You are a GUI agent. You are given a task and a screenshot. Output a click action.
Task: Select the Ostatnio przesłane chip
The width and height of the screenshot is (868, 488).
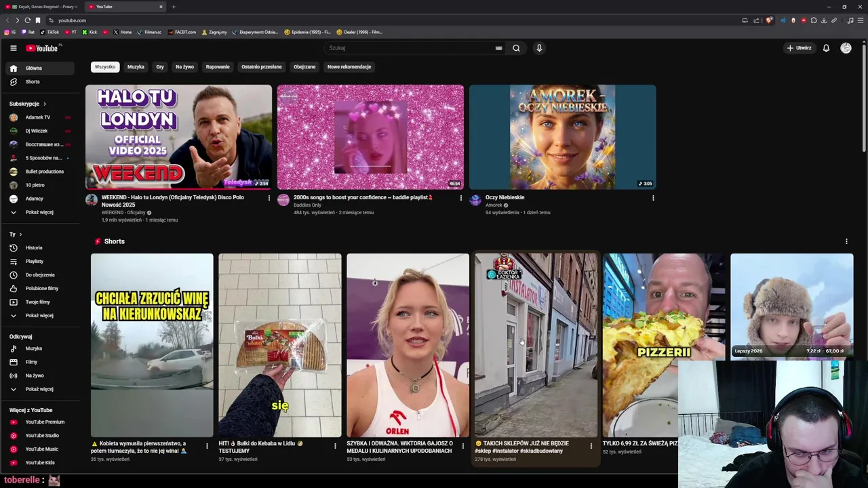pyautogui.click(x=262, y=67)
